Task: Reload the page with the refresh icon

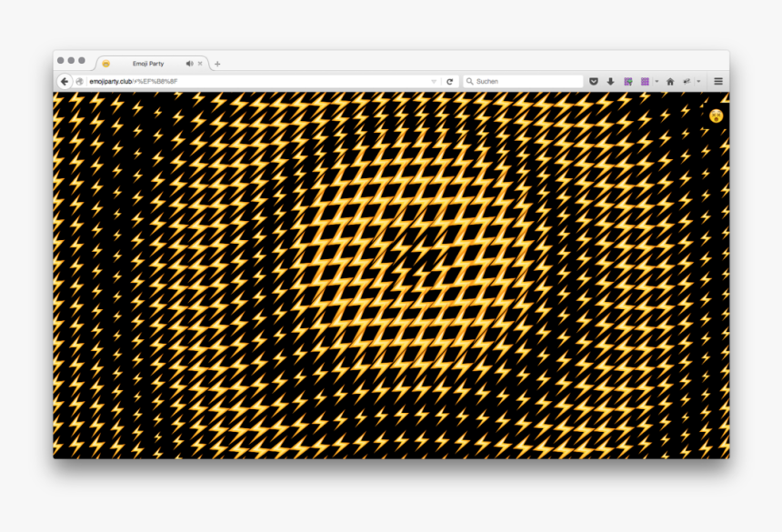Action: click(449, 82)
